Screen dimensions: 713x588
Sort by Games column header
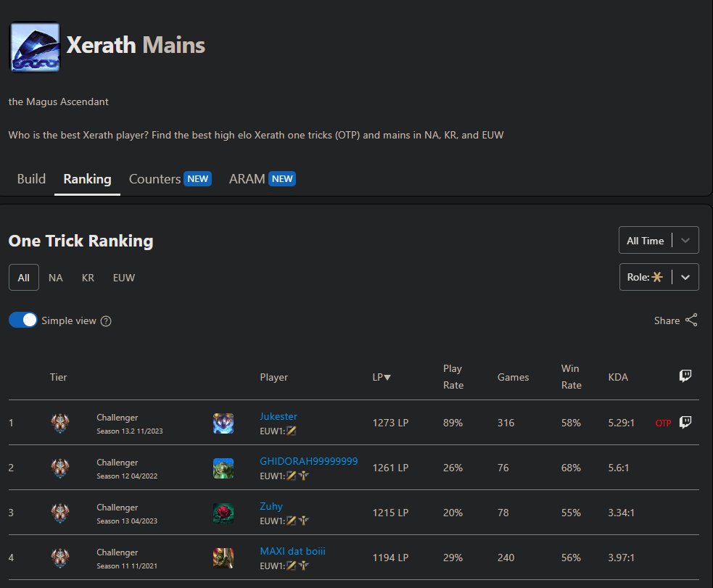pyautogui.click(x=513, y=377)
